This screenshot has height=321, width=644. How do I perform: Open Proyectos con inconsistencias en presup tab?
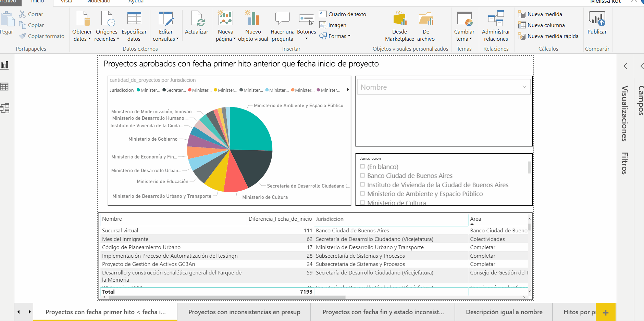point(244,312)
